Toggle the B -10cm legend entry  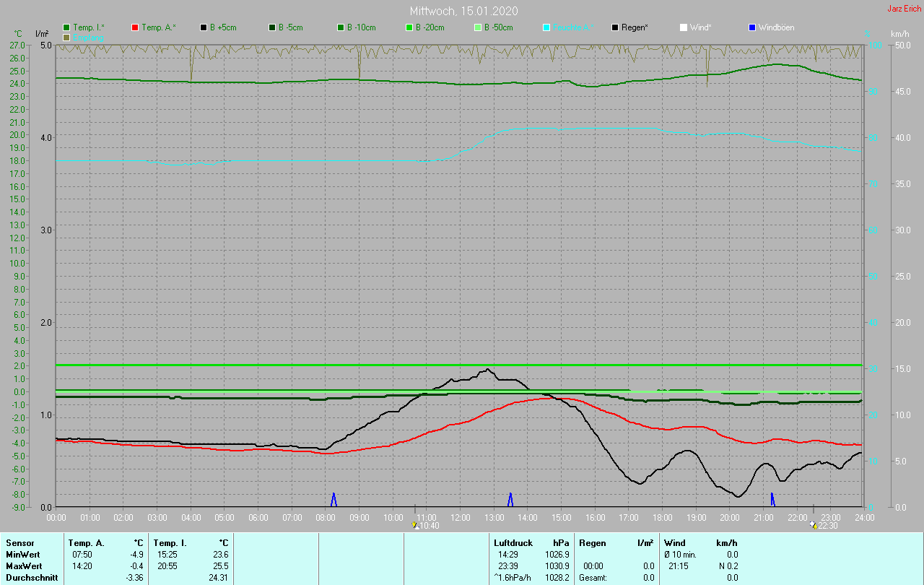pos(360,27)
